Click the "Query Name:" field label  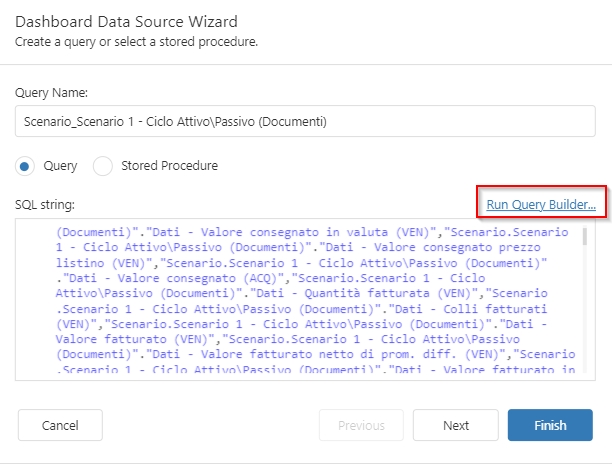pyautogui.click(x=51, y=92)
